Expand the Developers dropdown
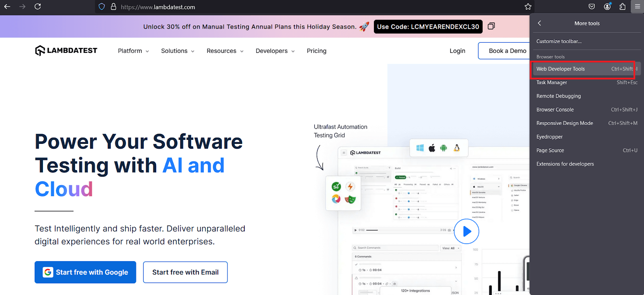This screenshot has width=644, height=295. [x=275, y=51]
